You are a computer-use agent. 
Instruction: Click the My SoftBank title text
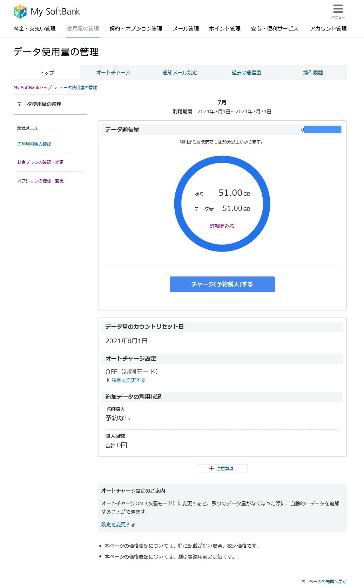pyautogui.click(x=55, y=12)
